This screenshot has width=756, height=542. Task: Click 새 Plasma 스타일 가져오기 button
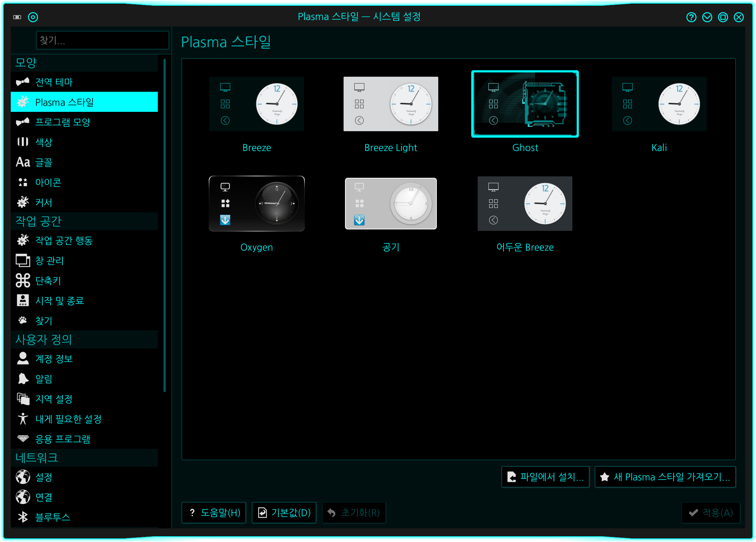click(665, 477)
